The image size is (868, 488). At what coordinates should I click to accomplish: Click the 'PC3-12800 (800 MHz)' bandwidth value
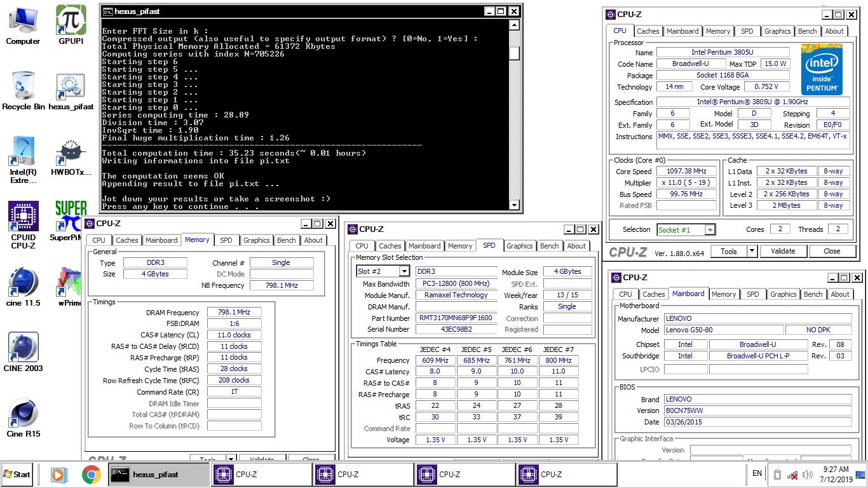456,283
